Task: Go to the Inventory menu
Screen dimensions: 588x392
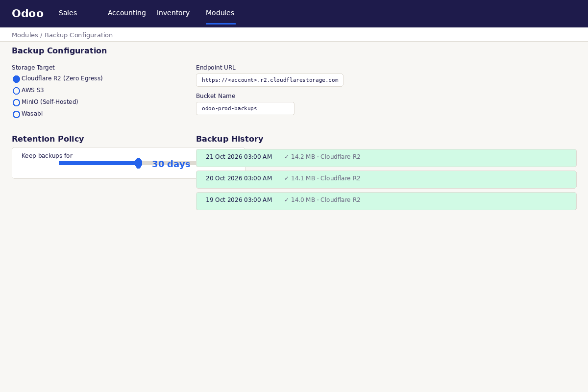Action: 173,13
